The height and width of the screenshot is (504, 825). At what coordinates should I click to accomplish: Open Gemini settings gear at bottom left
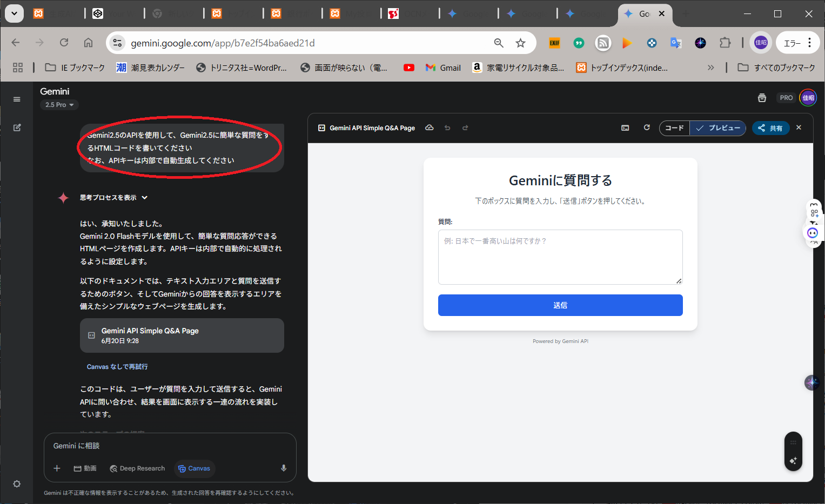(17, 483)
